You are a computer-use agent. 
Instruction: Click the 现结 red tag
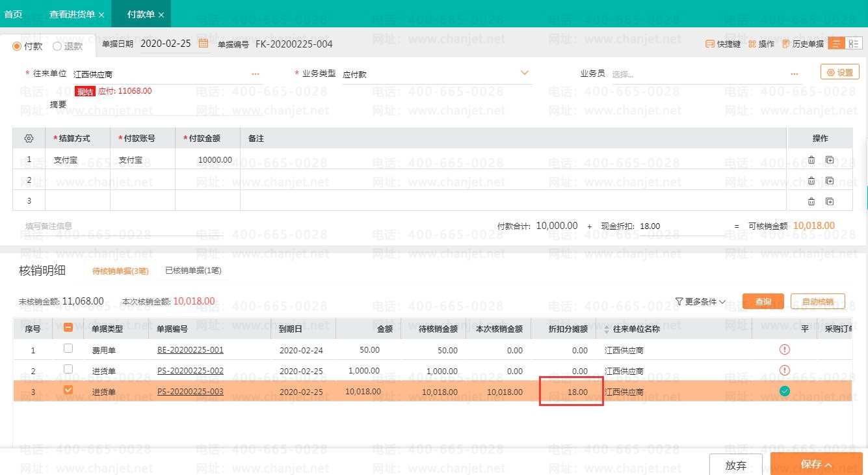click(85, 92)
